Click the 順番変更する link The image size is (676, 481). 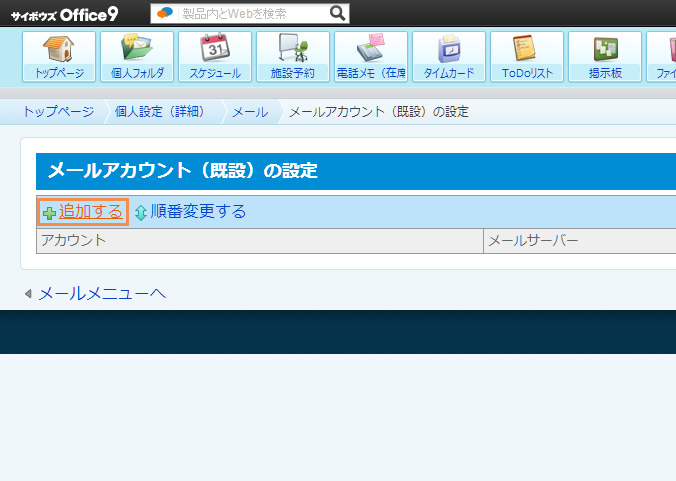click(x=198, y=212)
